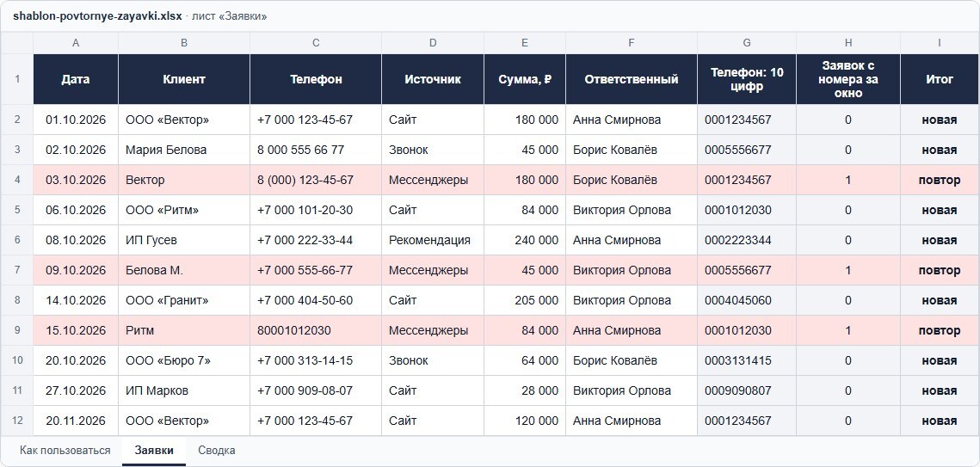Select phone cell «8 000 555 66 77»
The image size is (980, 467).
(316, 150)
